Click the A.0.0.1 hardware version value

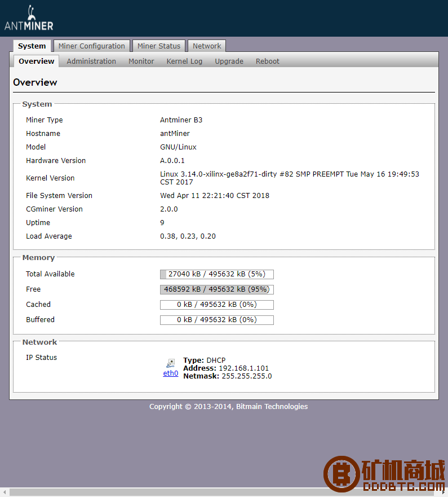pos(172,161)
